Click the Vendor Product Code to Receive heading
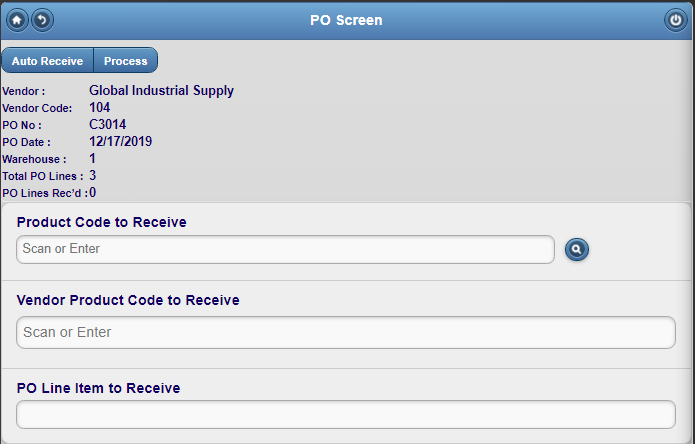The image size is (695, 444). coord(128,300)
